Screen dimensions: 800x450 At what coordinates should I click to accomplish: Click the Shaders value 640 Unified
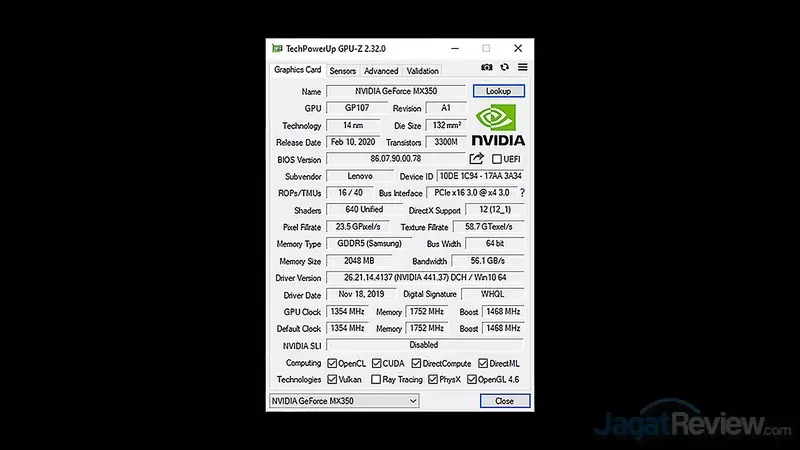364,210
